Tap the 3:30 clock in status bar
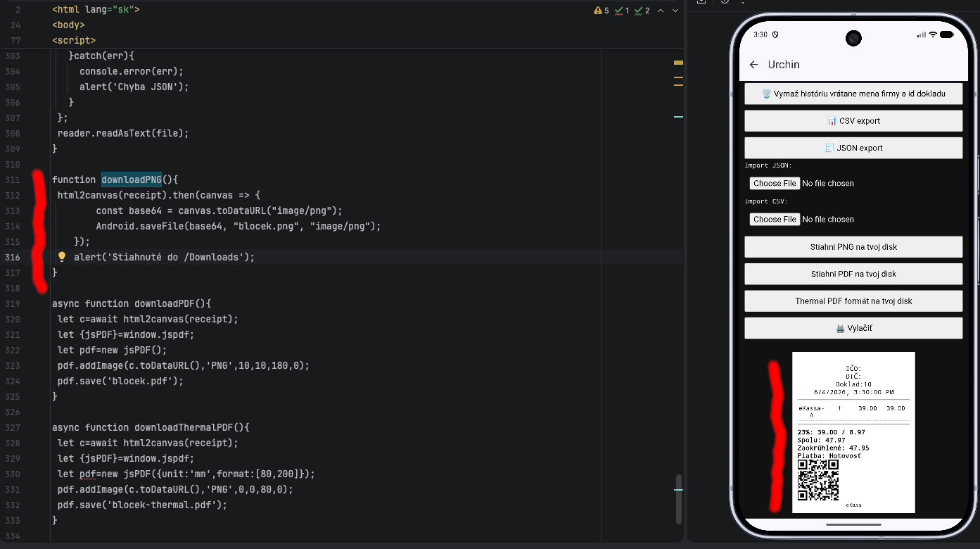This screenshot has height=549, width=980. pos(761,34)
